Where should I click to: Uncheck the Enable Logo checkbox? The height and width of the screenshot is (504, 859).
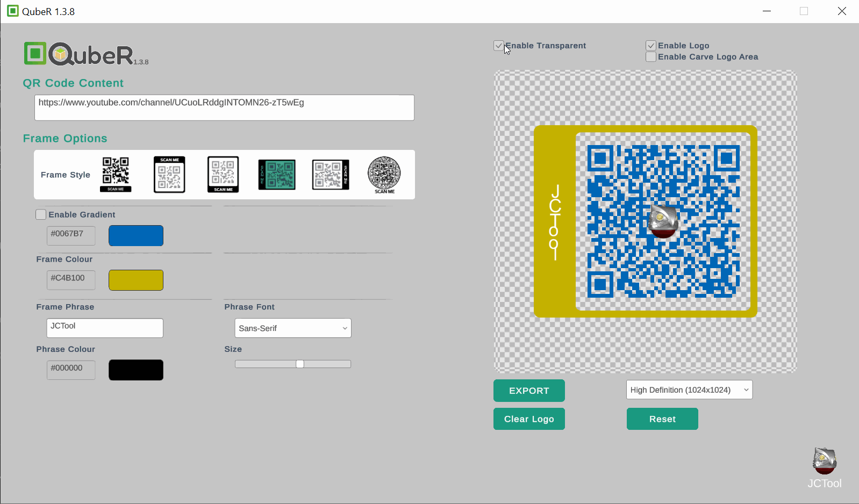651,46
